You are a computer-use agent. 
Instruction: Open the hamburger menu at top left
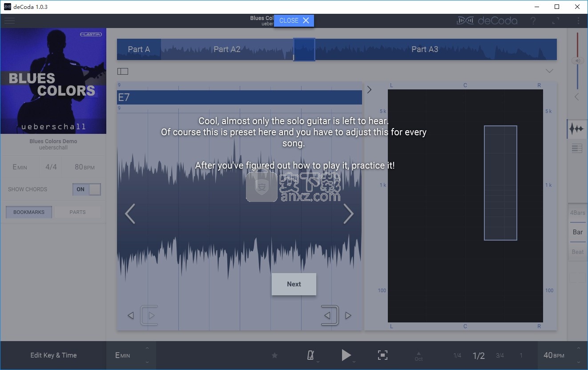click(x=9, y=21)
